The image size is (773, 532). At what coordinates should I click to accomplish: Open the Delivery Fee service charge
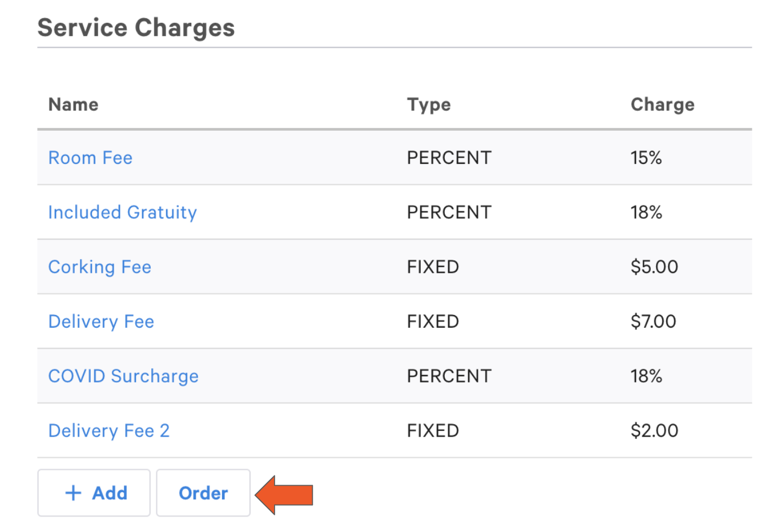101,321
